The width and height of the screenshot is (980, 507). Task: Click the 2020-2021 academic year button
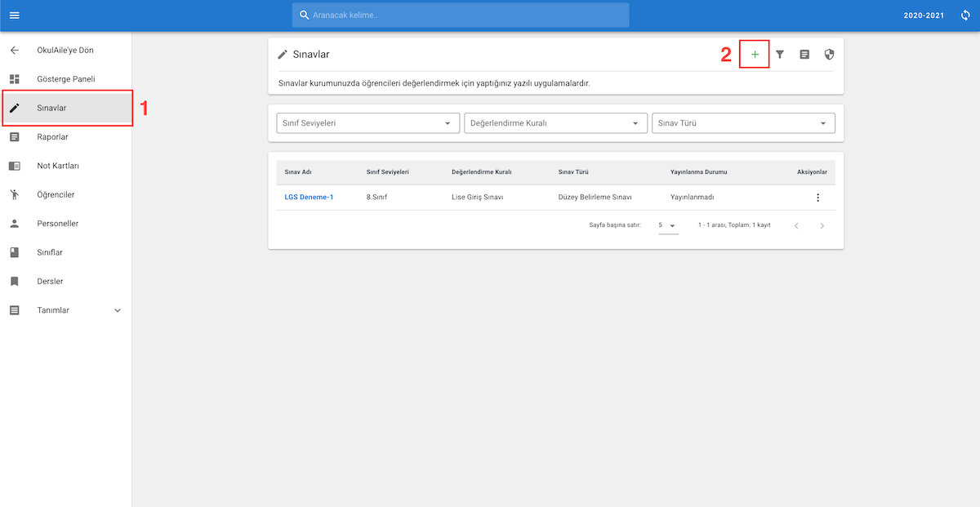coord(924,16)
